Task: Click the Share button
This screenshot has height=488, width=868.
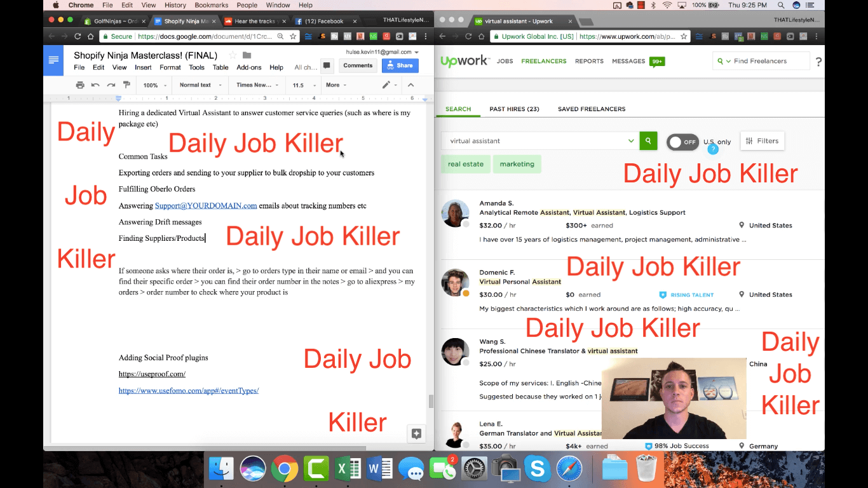Action: click(x=400, y=65)
